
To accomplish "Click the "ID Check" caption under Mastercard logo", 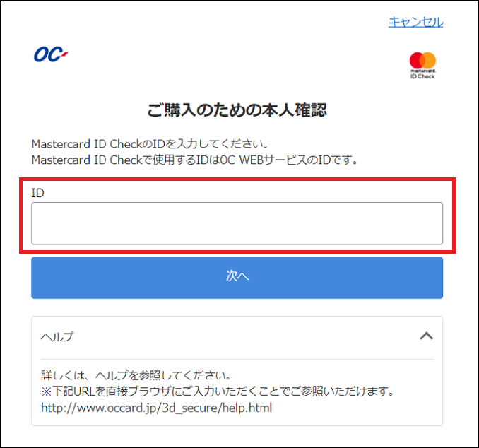I will (422, 76).
